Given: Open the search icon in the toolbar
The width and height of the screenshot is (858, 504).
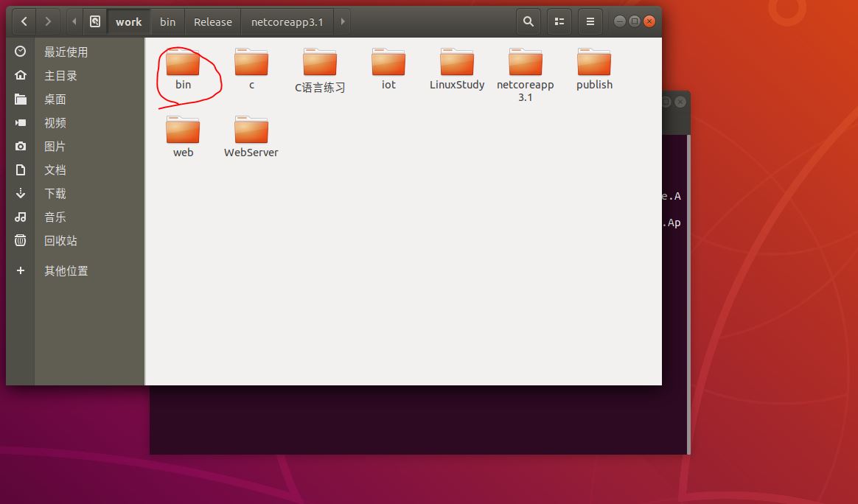Looking at the screenshot, I should [x=528, y=21].
